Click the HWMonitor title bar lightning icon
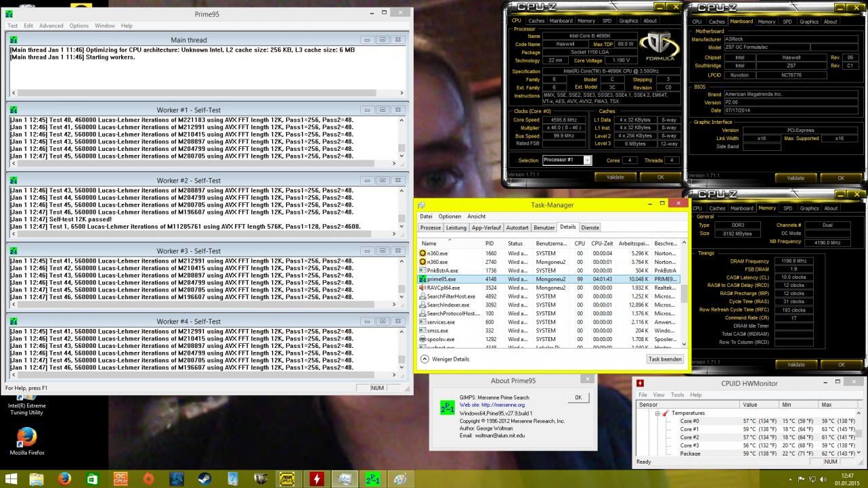Image resolution: width=868 pixels, height=488 pixels. click(641, 383)
